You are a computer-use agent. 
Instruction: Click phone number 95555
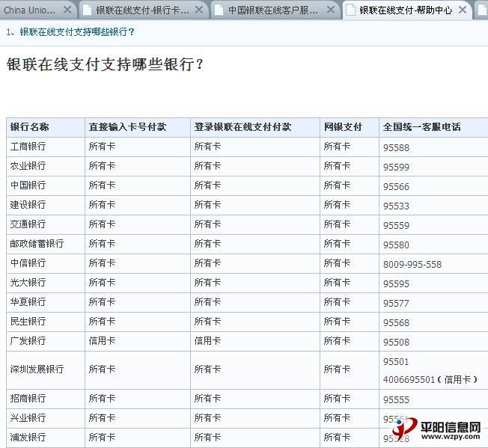(x=396, y=400)
